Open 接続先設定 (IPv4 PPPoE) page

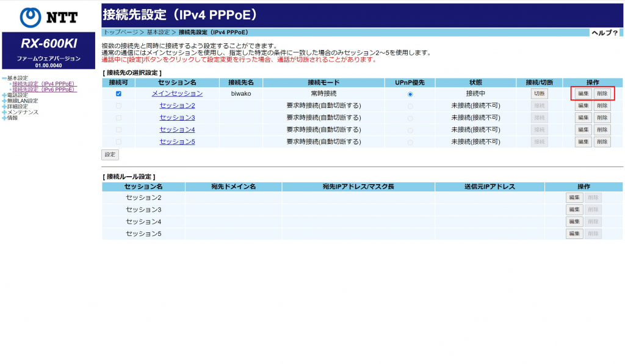(x=43, y=84)
